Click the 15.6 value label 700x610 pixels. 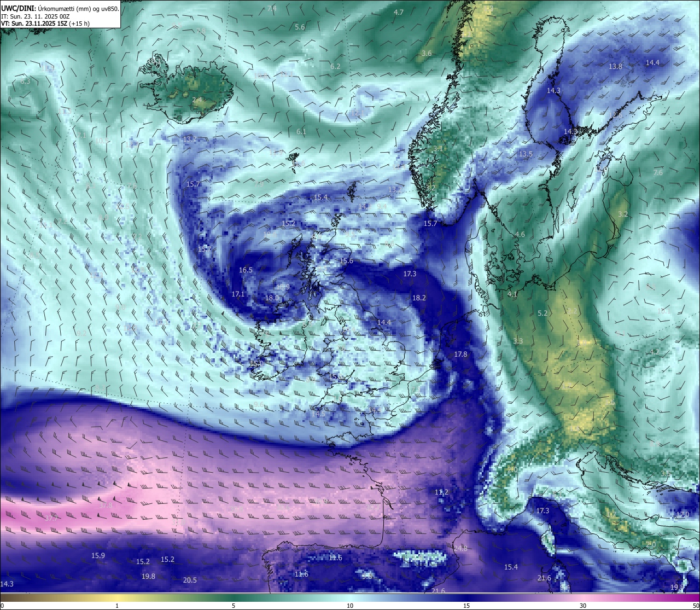(x=346, y=261)
